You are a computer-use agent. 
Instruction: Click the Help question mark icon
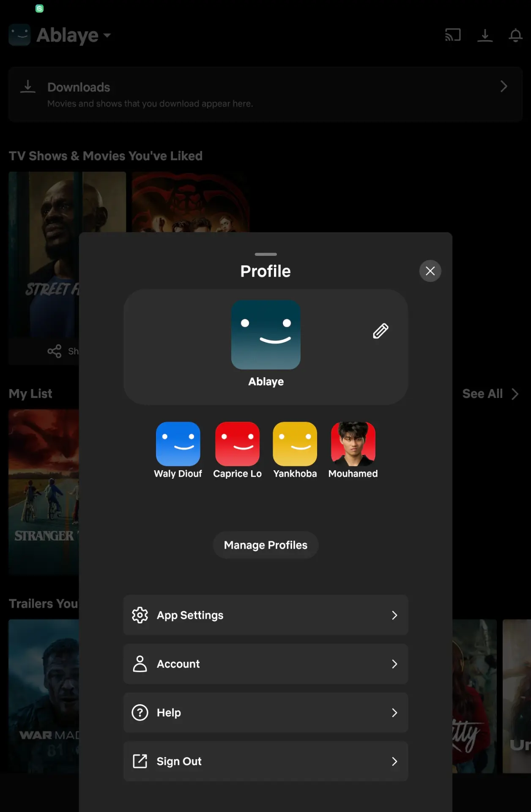[x=140, y=712]
